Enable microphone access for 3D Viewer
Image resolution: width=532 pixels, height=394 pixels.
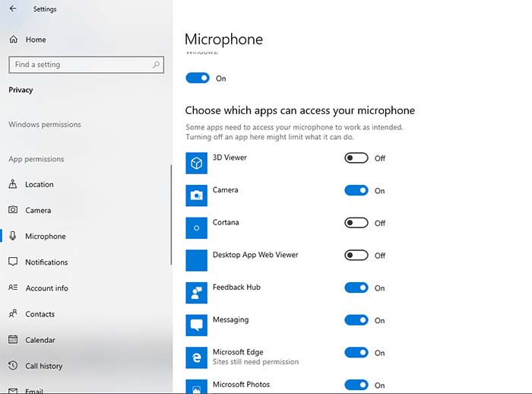click(x=356, y=158)
